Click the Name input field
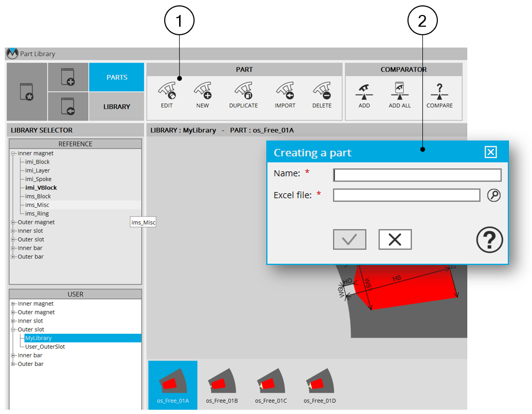This screenshot has width=532, height=414. tap(417, 175)
